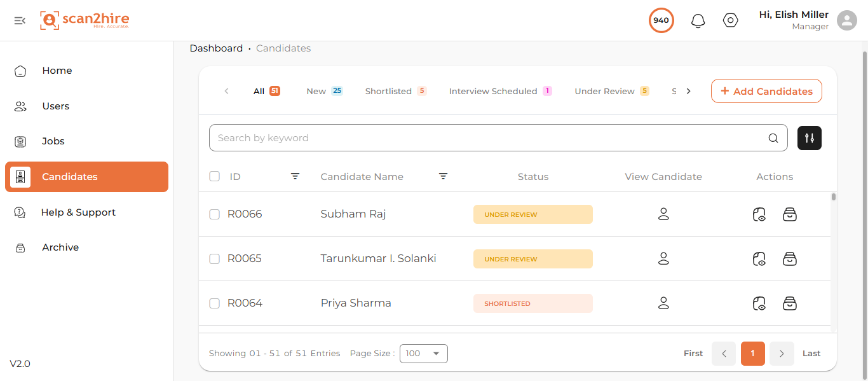The width and height of the screenshot is (868, 381).
Task: Jump to First page
Action: [693, 354]
